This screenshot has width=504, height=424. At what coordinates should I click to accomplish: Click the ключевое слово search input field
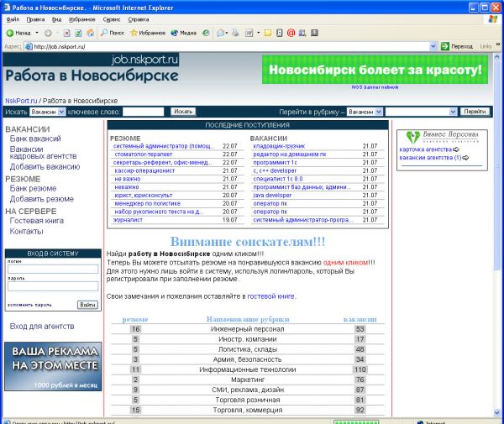pyautogui.click(x=144, y=112)
